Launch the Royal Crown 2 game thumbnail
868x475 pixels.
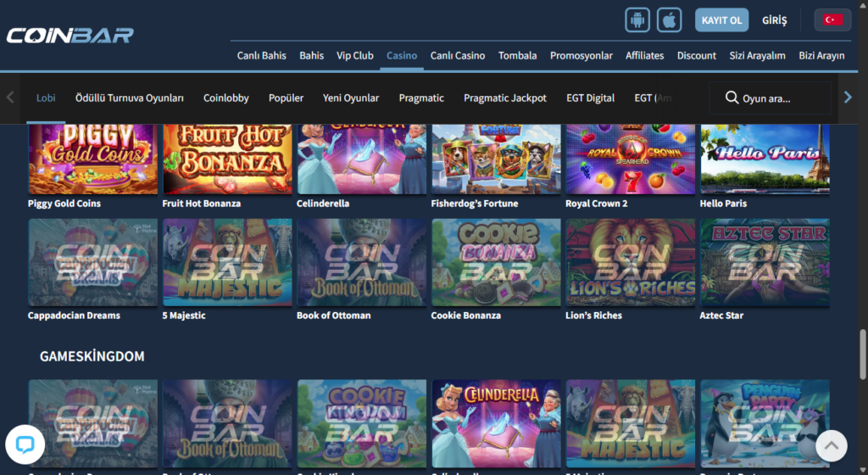[x=630, y=159]
